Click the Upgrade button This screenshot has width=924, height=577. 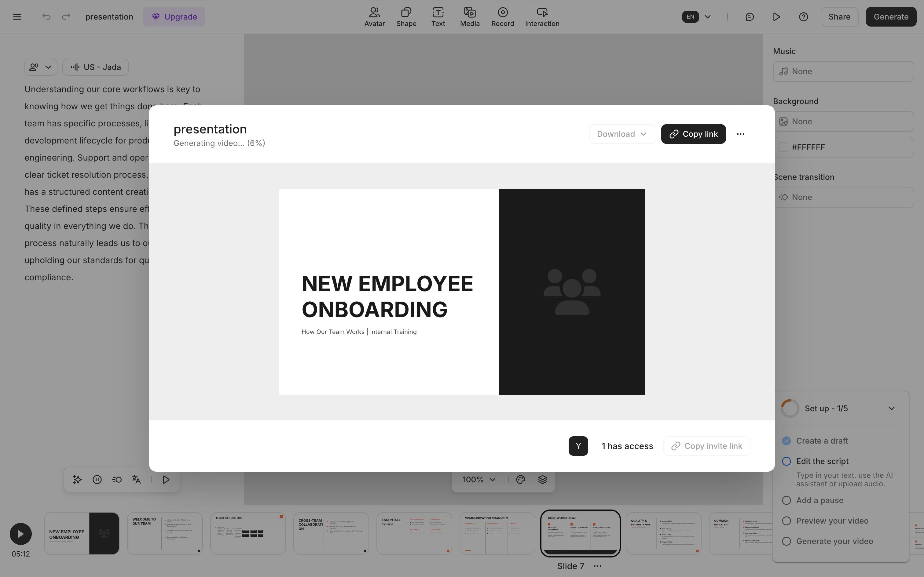(x=174, y=17)
